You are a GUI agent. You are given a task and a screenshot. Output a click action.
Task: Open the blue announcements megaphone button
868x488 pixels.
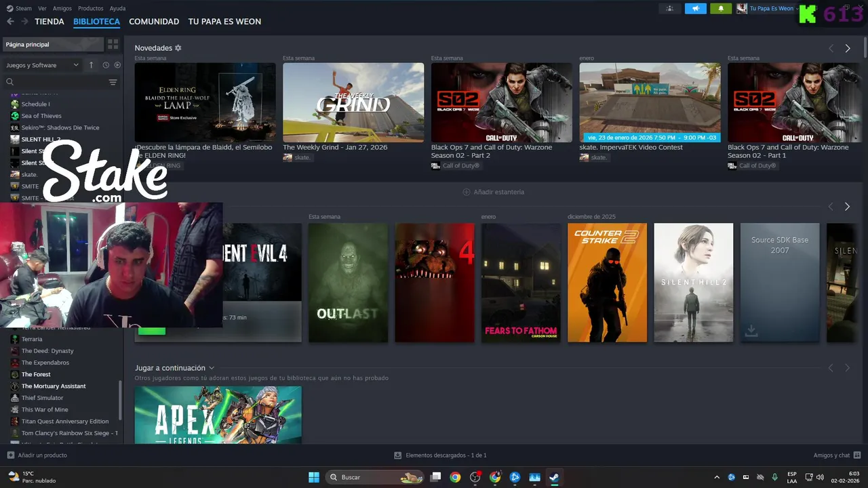[x=695, y=9]
